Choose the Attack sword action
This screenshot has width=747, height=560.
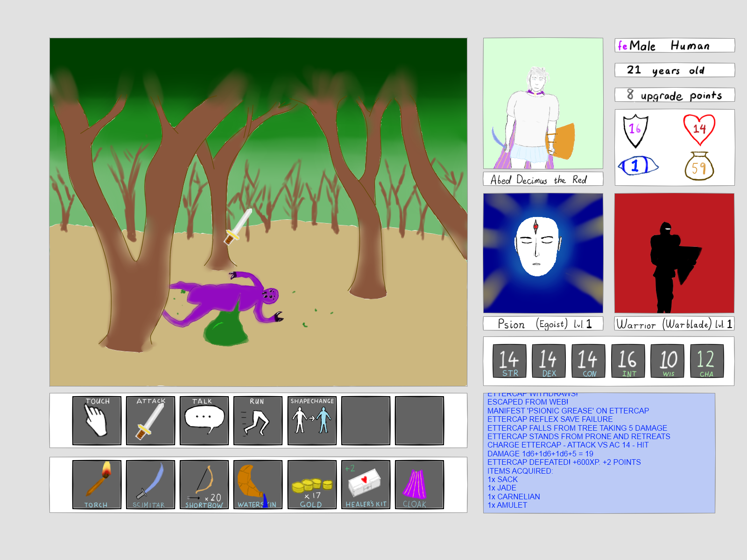[x=150, y=420]
